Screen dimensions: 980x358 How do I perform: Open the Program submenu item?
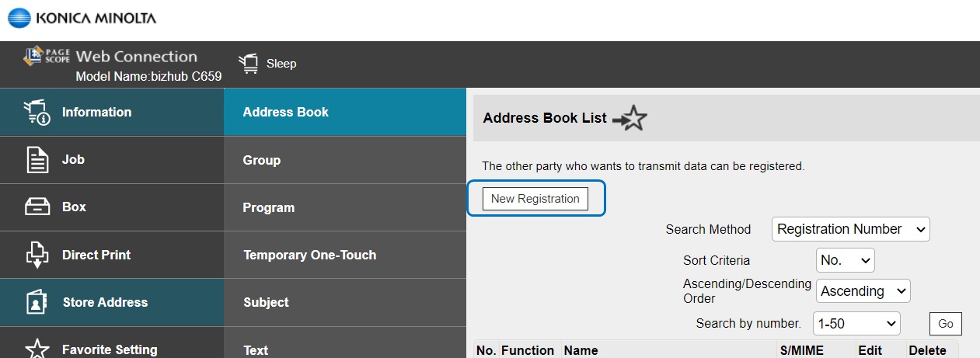pos(269,207)
